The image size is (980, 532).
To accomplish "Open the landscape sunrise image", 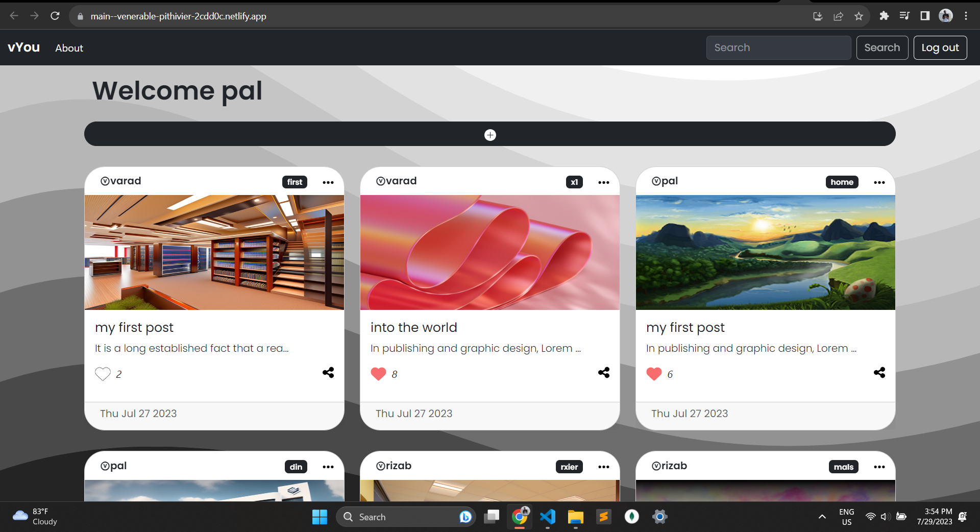I will (766, 252).
